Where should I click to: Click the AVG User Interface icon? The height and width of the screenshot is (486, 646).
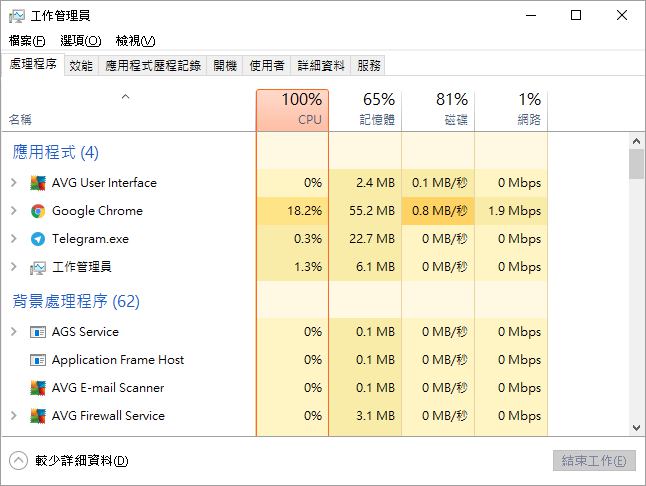(38, 183)
